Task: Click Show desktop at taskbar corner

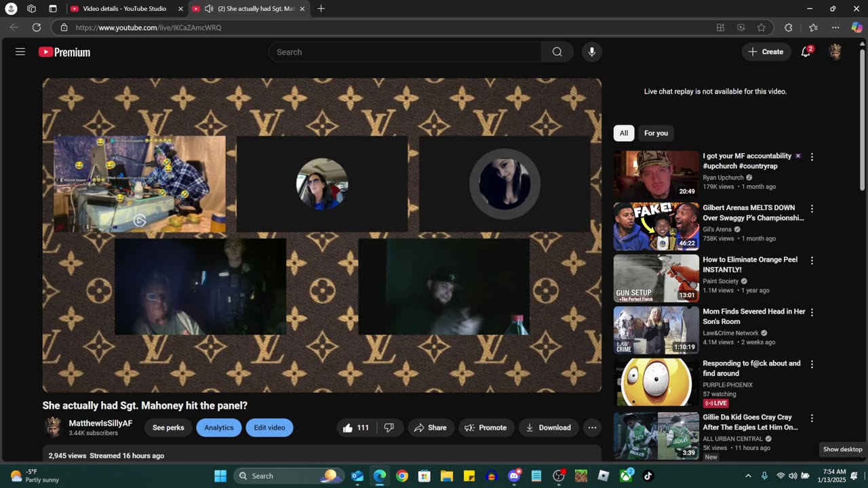Action: tap(865, 476)
